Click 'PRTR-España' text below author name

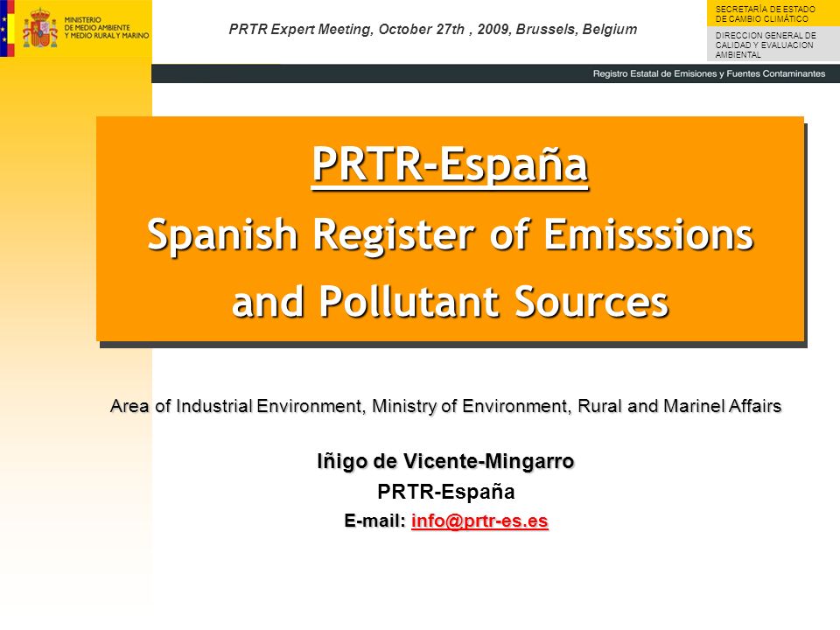[x=445, y=491]
